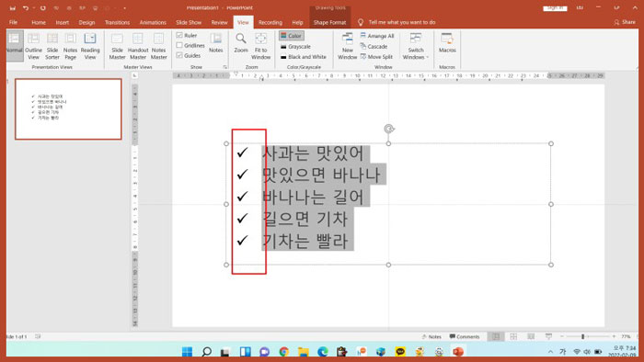The image size is (644, 362).
Task: Open the Windows Start menu
Action: tap(187, 352)
